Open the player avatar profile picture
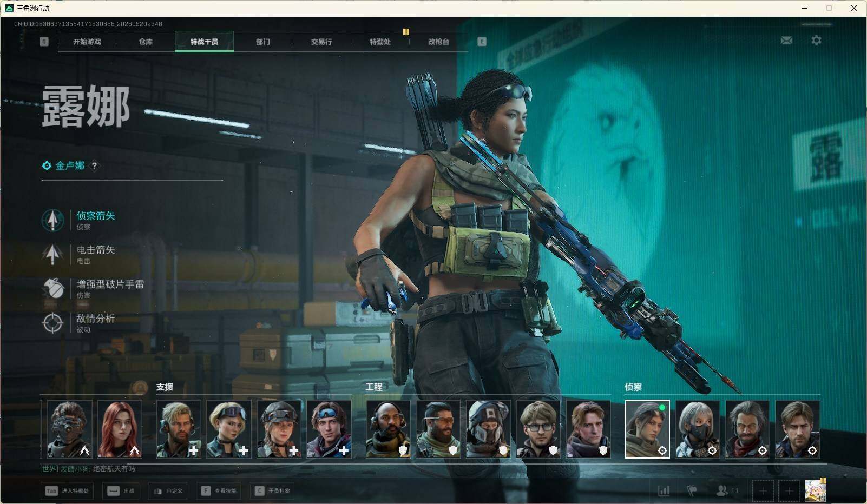Viewport: 867px width, 504px height. 816,490
